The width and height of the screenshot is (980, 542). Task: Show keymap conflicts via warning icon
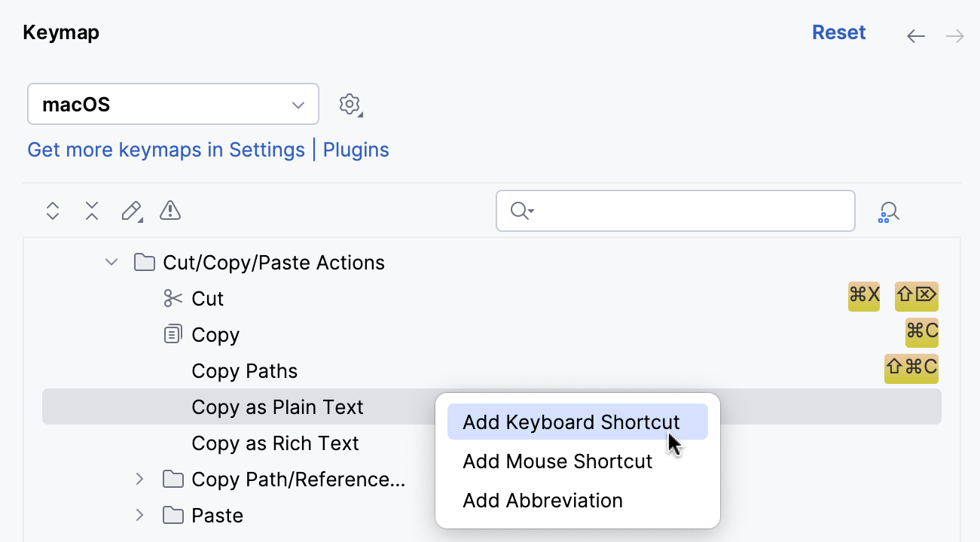(169, 211)
